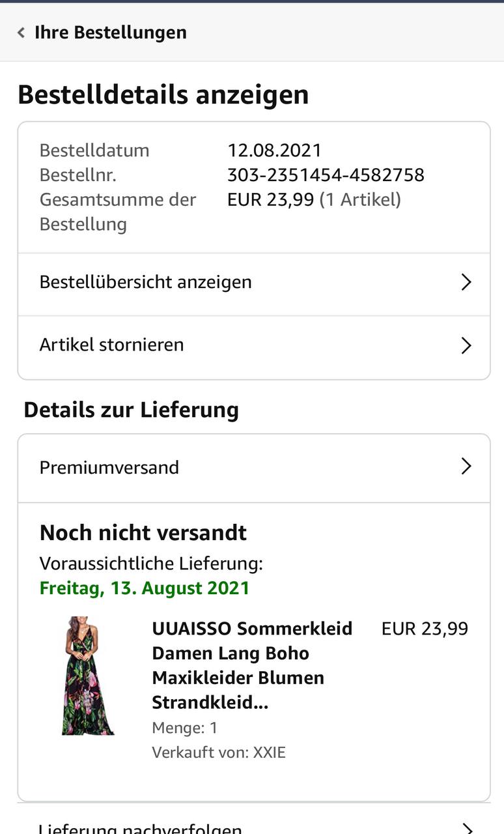Click the chevron beside Bestellübersicht anzeigen
The image size is (504, 834).
pyautogui.click(x=466, y=282)
